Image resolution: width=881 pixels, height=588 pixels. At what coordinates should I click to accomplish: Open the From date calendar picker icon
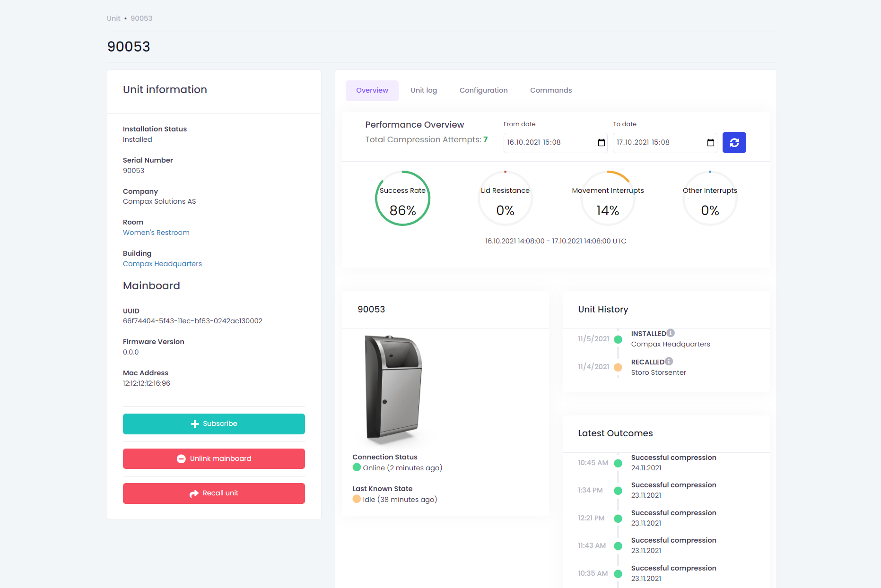[601, 143]
